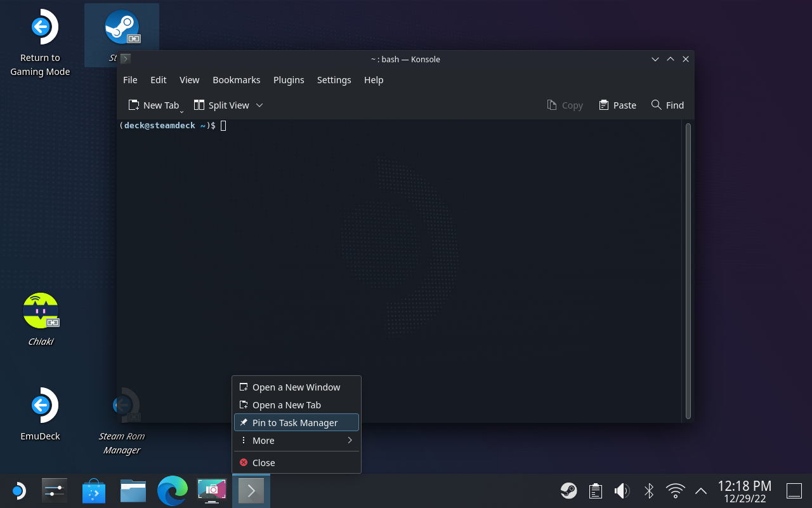Click the clock showing 12:18 PM

pos(744,486)
